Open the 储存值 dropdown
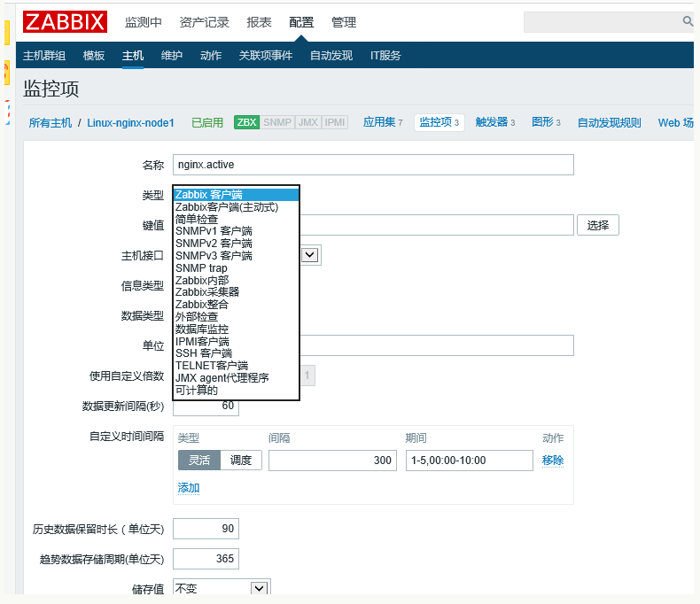 pyautogui.click(x=222, y=588)
